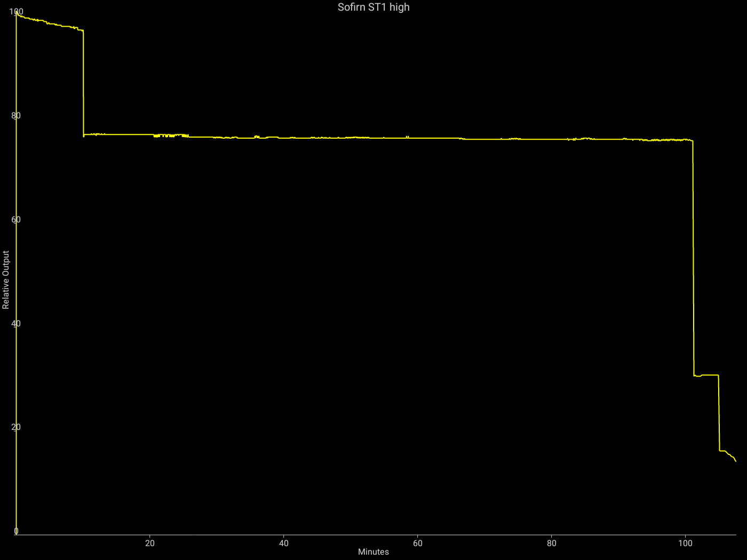The height and width of the screenshot is (560, 747).
Task: Click the "Minutes" x-axis label
Action: coord(373,552)
